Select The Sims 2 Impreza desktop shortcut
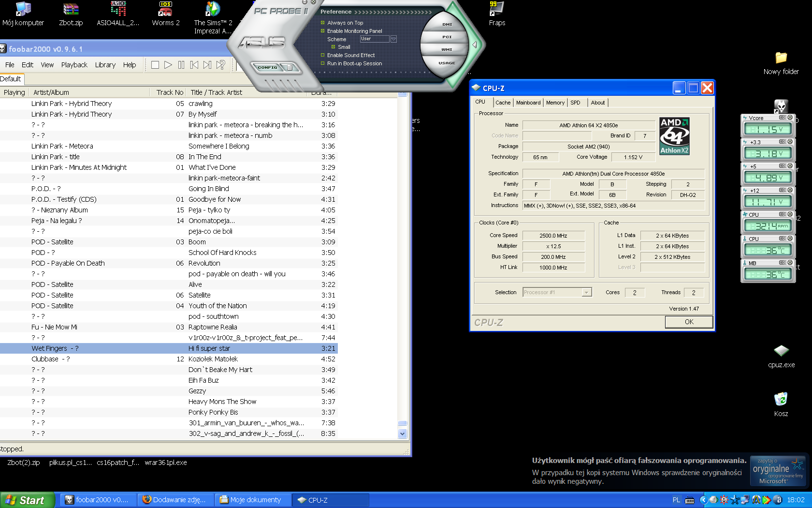The image size is (812, 508). tap(213, 18)
